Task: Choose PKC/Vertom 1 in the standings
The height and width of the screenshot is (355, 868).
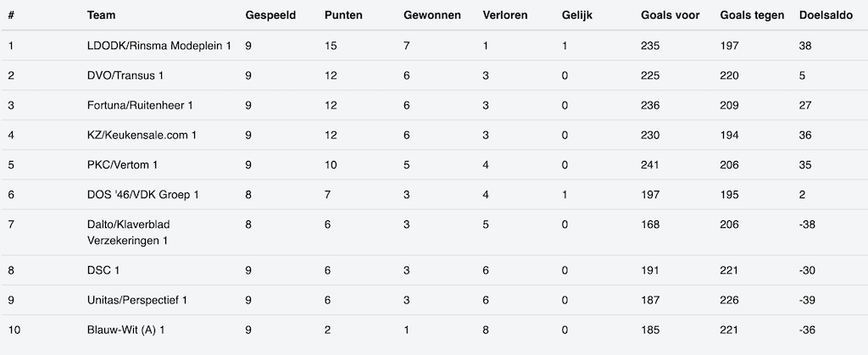Action: pos(122,164)
